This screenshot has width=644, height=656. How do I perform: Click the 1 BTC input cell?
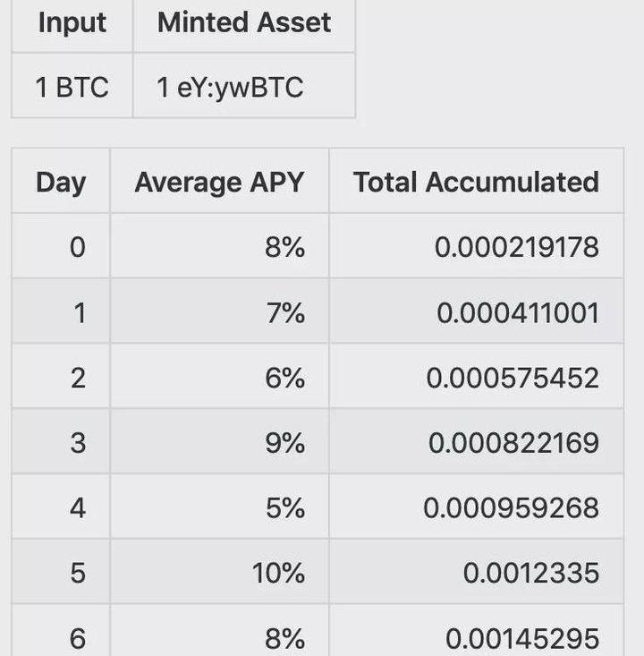tap(72, 87)
